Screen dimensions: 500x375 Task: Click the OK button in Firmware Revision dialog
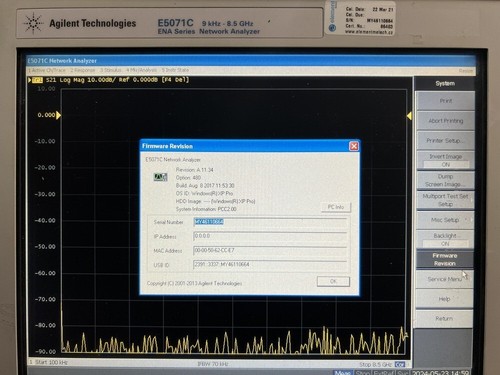tap(333, 281)
